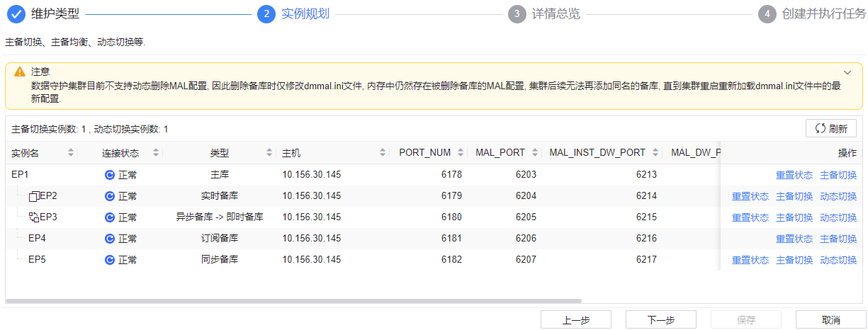Sort by the 实例名 column arrows
This screenshot has width=868, height=330.
pyautogui.click(x=71, y=153)
